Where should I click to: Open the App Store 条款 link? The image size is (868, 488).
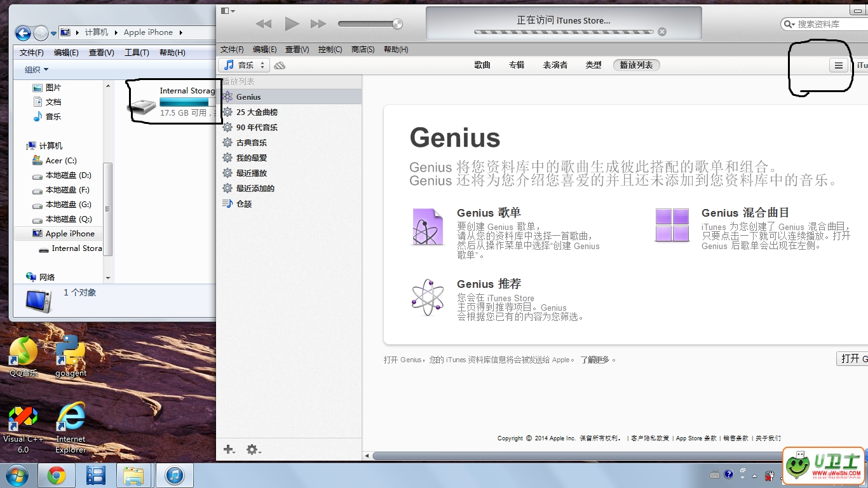click(696, 438)
